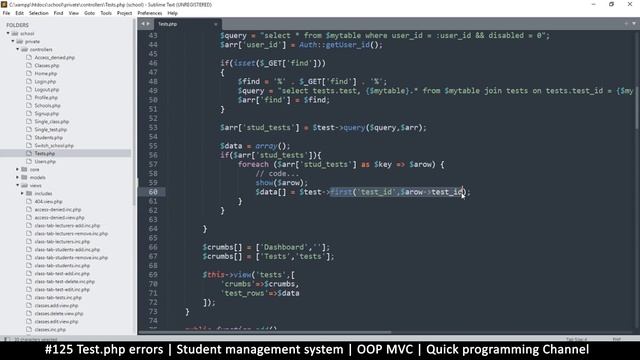Open the Help menu
Screen dimensions: 640x360
pos(173,13)
